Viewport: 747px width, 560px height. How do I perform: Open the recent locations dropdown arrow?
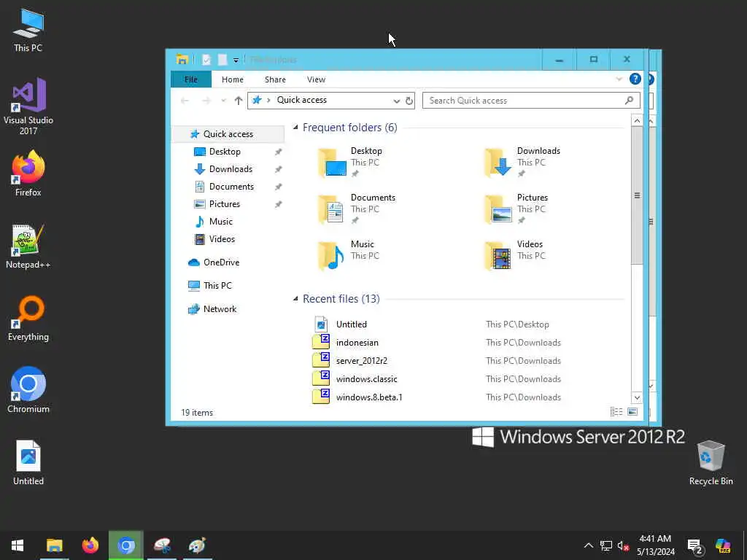(223, 101)
